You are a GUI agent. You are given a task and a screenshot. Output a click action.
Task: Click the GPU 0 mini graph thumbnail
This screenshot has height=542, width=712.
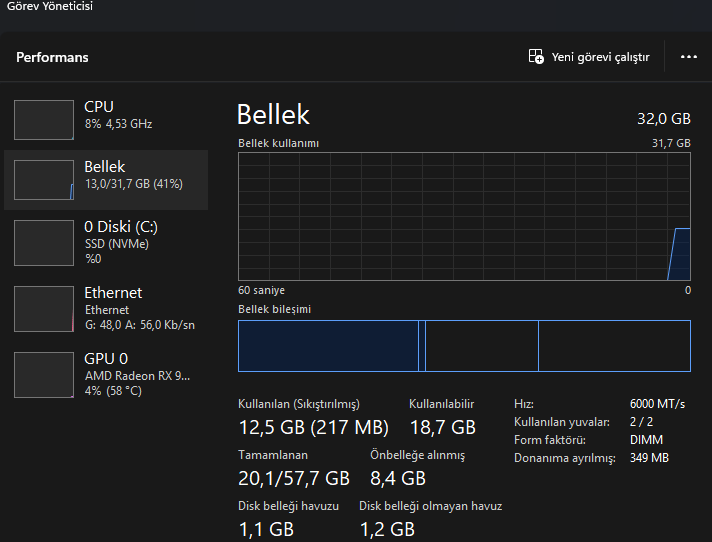pyautogui.click(x=44, y=374)
